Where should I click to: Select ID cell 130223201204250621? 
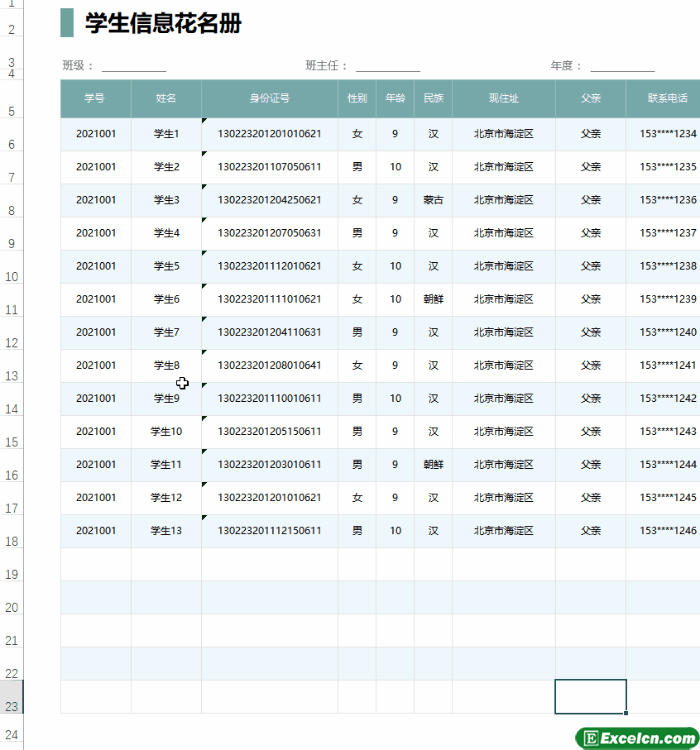tap(269, 200)
